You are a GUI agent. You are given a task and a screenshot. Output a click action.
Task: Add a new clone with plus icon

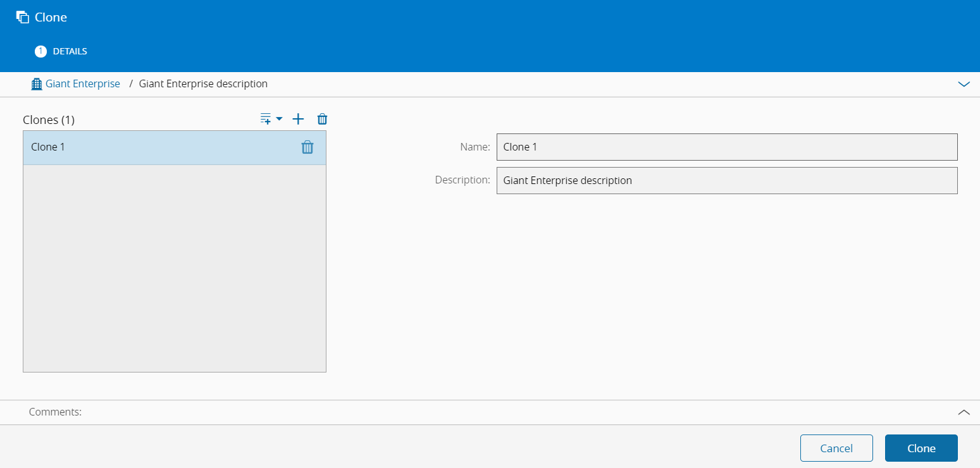click(298, 119)
